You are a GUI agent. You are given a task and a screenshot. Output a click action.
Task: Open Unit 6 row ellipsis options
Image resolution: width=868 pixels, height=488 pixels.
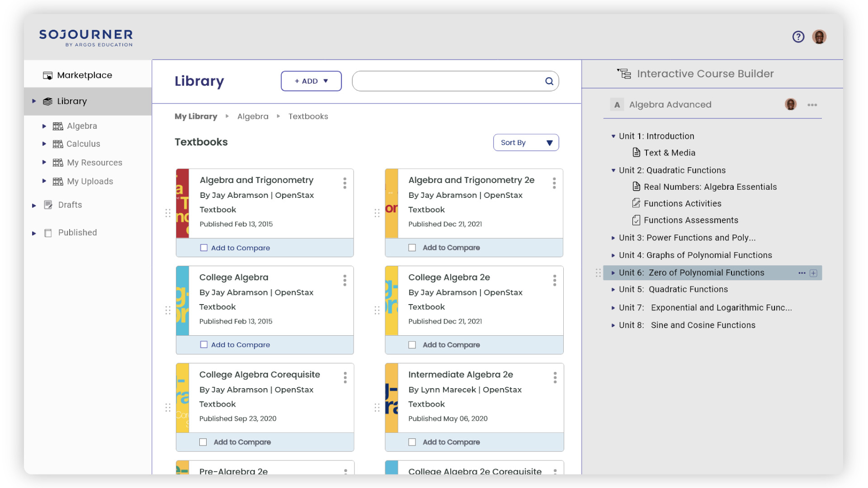[802, 273]
